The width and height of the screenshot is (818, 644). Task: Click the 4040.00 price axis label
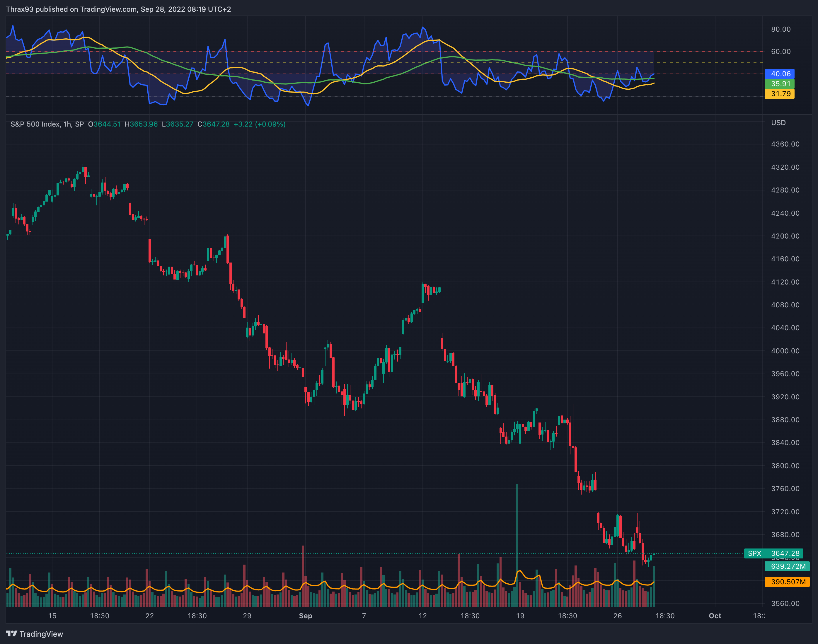click(785, 328)
